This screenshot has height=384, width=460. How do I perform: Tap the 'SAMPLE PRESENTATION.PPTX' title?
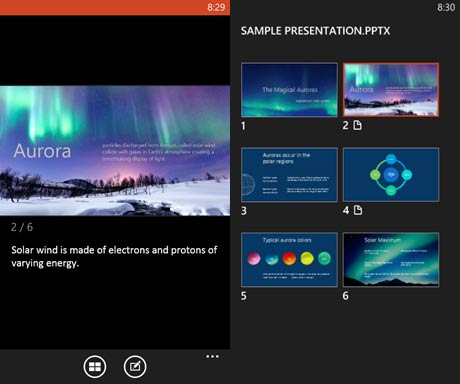[315, 31]
